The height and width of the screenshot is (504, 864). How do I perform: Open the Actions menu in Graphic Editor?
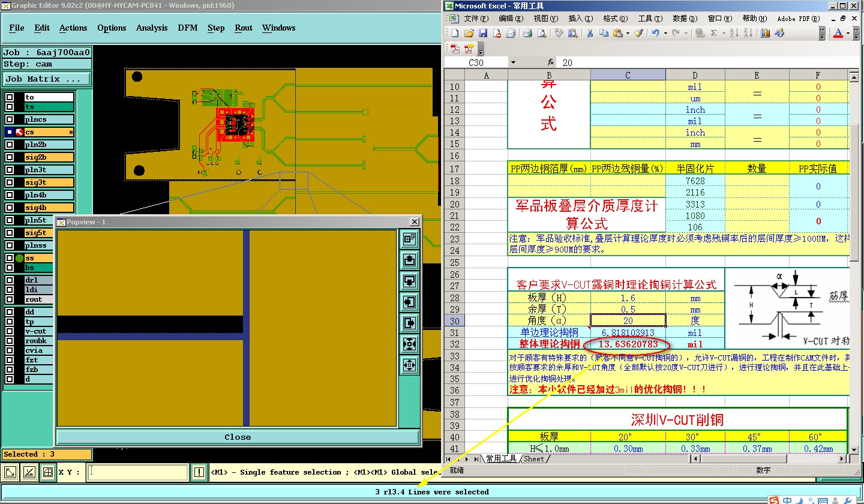click(x=73, y=28)
